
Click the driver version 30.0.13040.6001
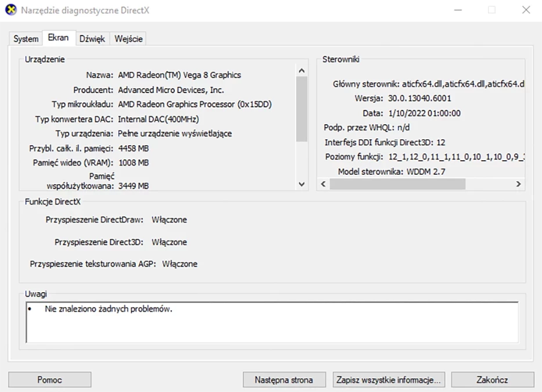pyautogui.click(x=419, y=99)
